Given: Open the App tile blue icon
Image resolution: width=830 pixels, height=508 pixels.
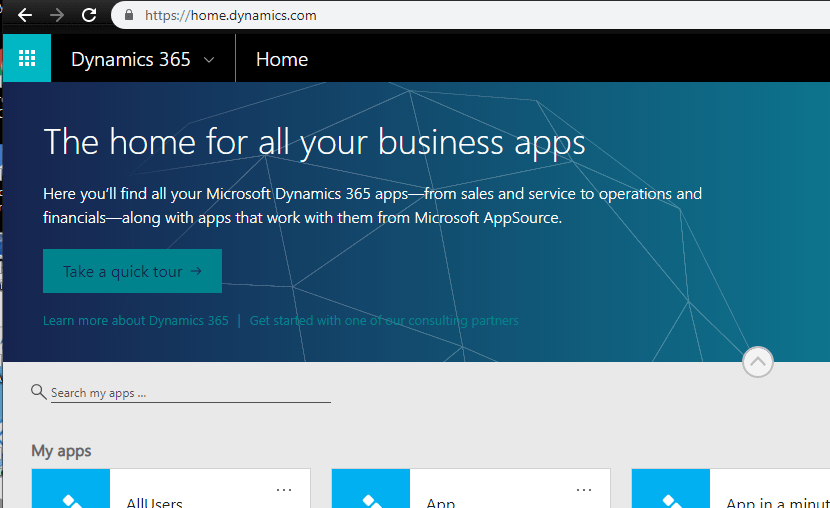Looking at the screenshot, I should coord(371,488).
